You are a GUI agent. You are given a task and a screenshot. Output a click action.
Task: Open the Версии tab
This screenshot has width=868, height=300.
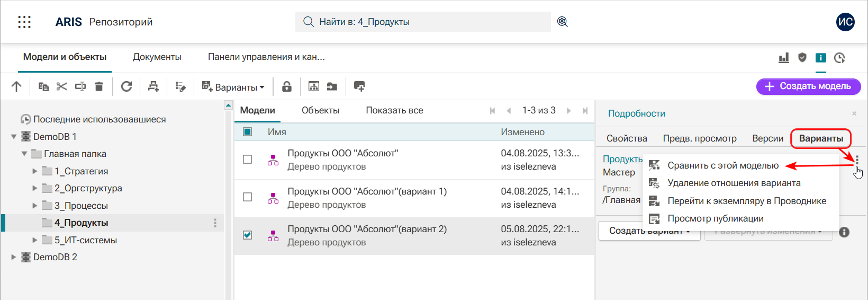(x=767, y=138)
